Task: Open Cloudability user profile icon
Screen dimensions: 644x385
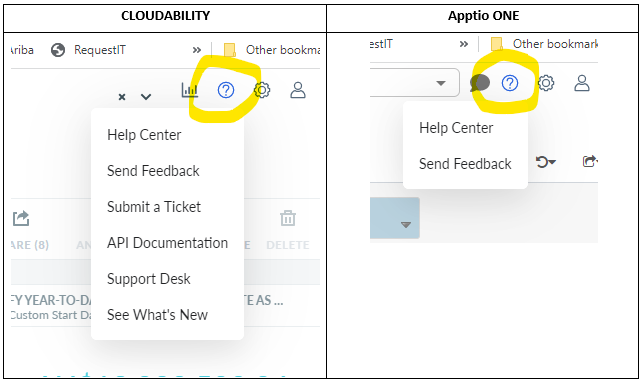Action: (x=298, y=90)
